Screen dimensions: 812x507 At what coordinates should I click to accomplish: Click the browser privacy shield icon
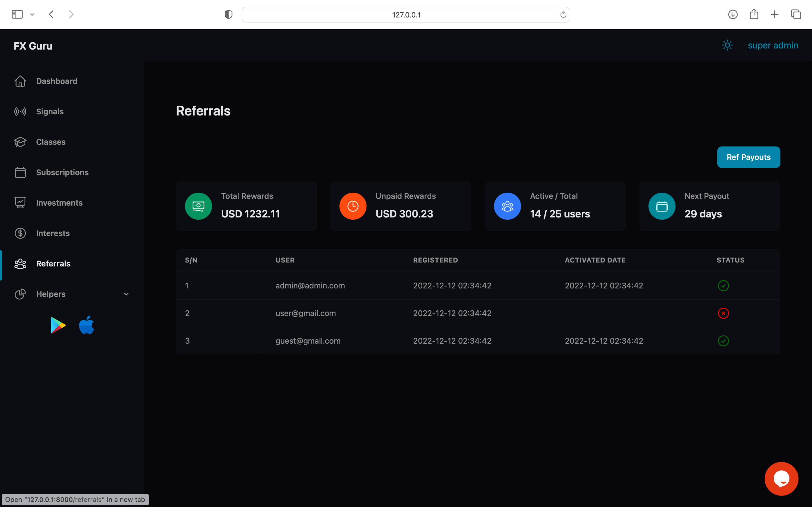[228, 14]
